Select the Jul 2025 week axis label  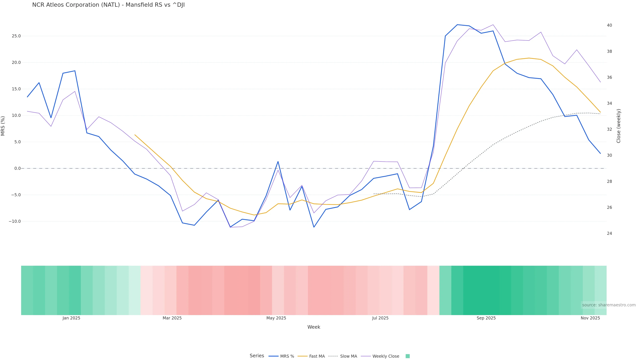(380, 318)
